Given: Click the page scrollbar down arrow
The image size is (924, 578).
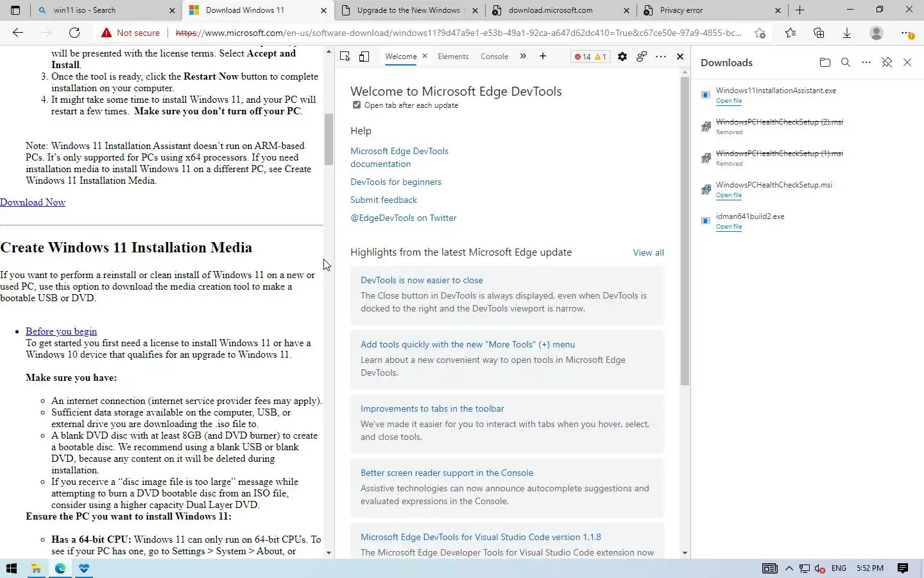Looking at the screenshot, I should (329, 553).
